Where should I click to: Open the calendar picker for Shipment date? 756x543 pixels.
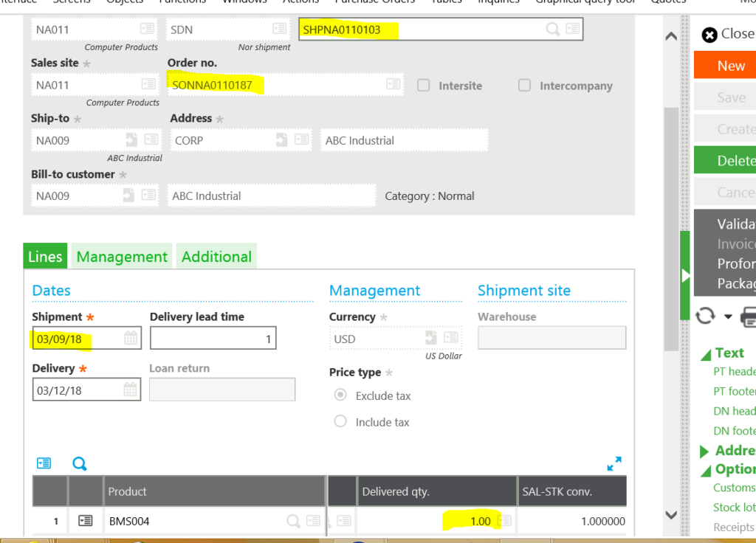(x=131, y=339)
